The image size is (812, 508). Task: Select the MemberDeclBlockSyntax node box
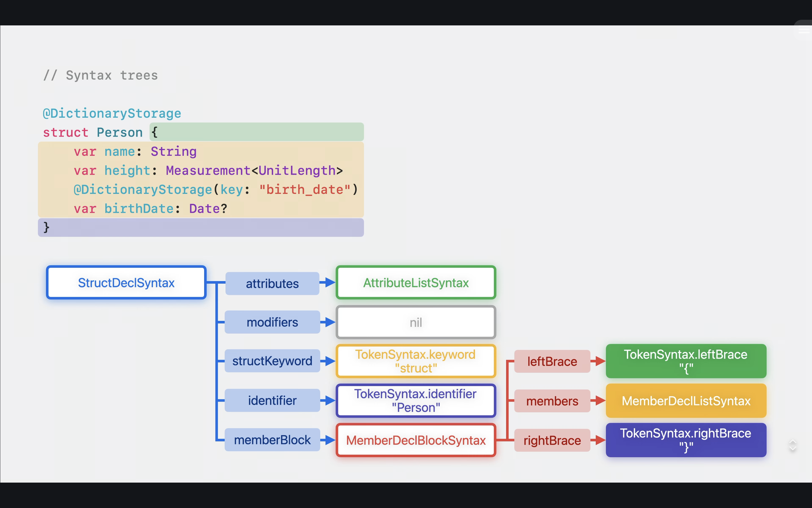(x=416, y=440)
